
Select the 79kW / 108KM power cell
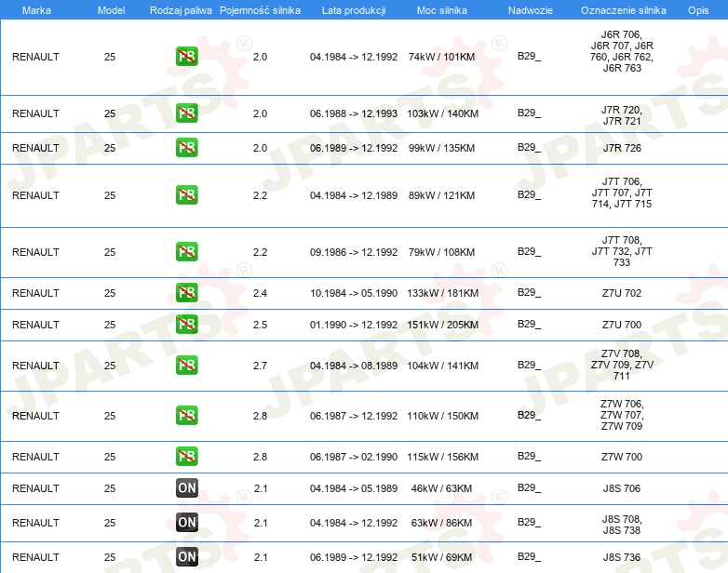(441, 252)
